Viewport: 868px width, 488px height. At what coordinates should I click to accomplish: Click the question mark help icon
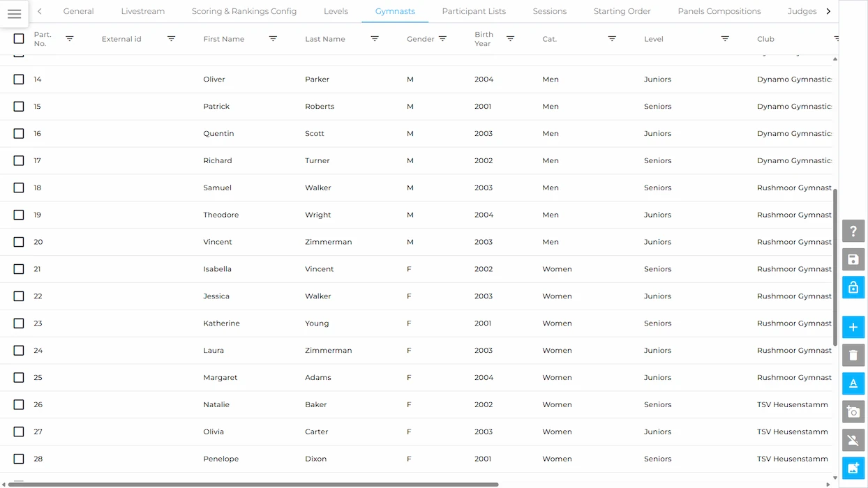(853, 231)
